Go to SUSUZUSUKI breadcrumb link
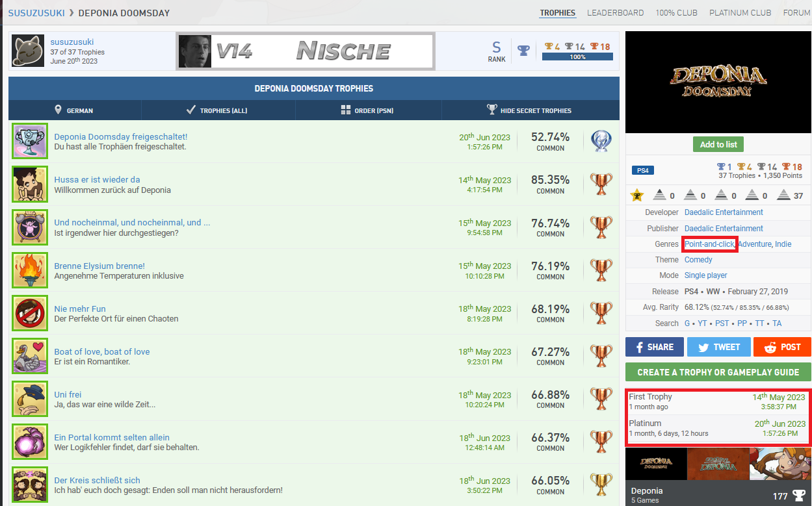 coord(36,12)
